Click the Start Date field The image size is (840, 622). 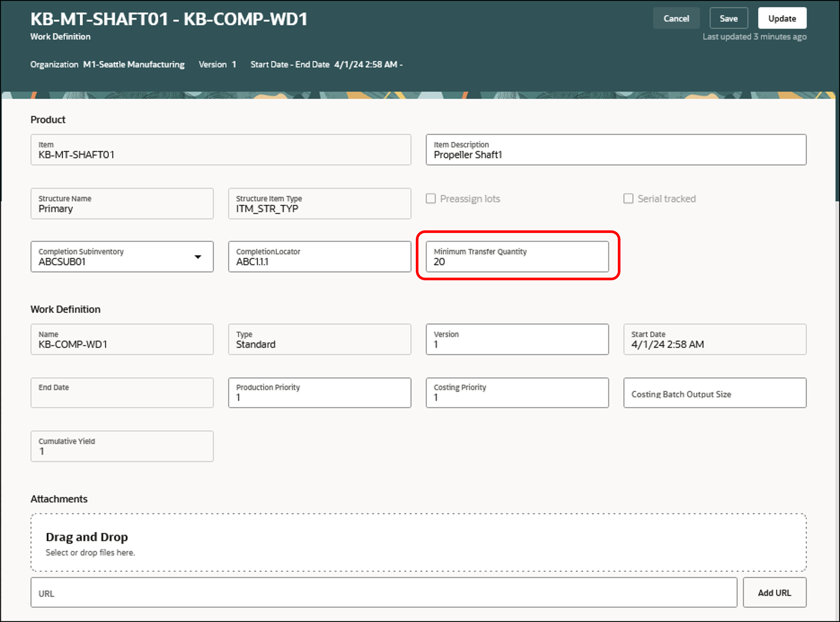coord(714,339)
